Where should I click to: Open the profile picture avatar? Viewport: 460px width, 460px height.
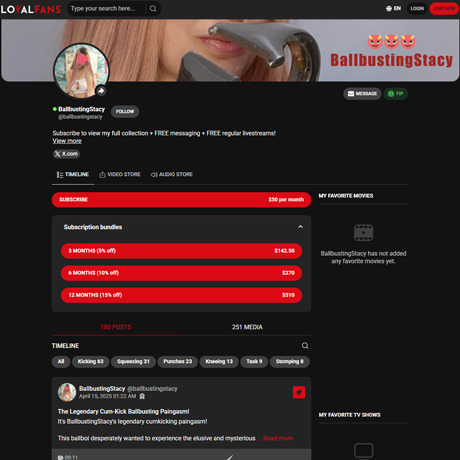pos(81,70)
